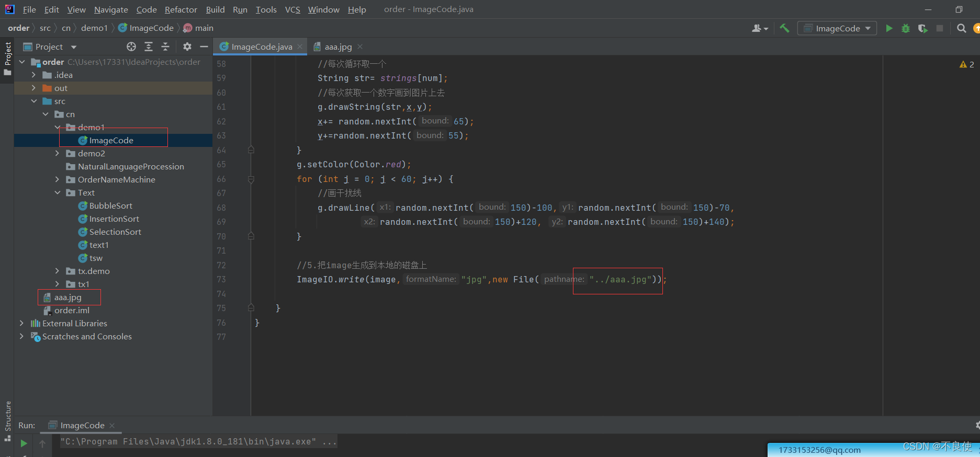Click the IntelliJ logo icon

[x=9, y=9]
